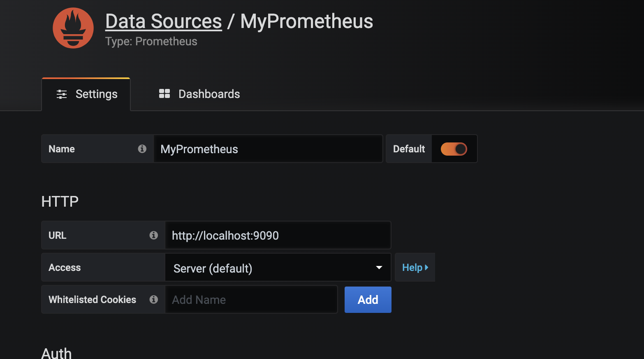644x359 pixels.
Task: Click the Prometheus flame logo icon
Action: click(73, 28)
